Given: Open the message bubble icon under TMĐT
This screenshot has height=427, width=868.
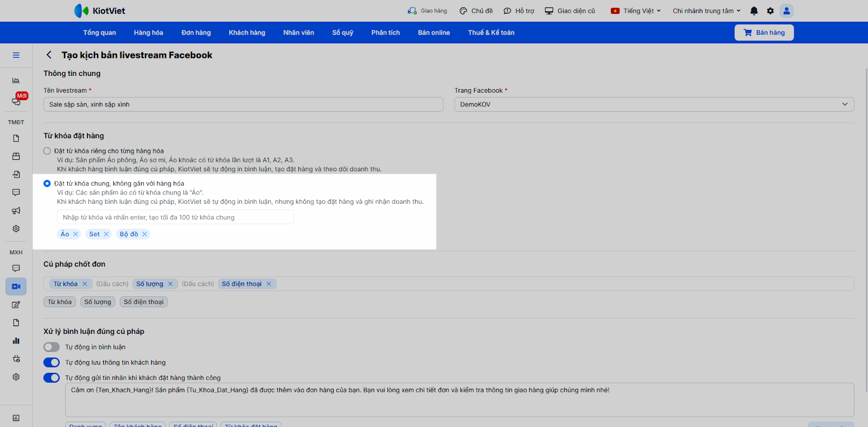Looking at the screenshot, I should tap(16, 192).
